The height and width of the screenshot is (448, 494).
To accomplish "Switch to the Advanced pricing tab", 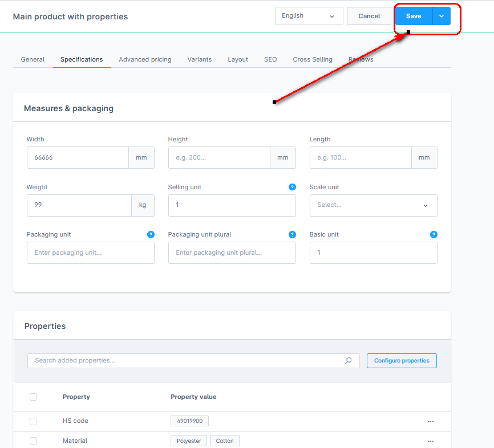I will coord(145,59).
